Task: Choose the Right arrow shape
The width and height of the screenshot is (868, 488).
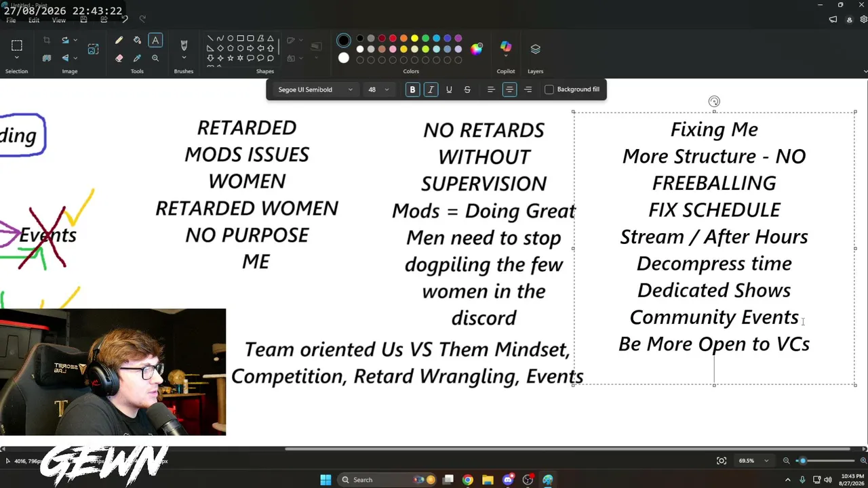Action: point(250,48)
